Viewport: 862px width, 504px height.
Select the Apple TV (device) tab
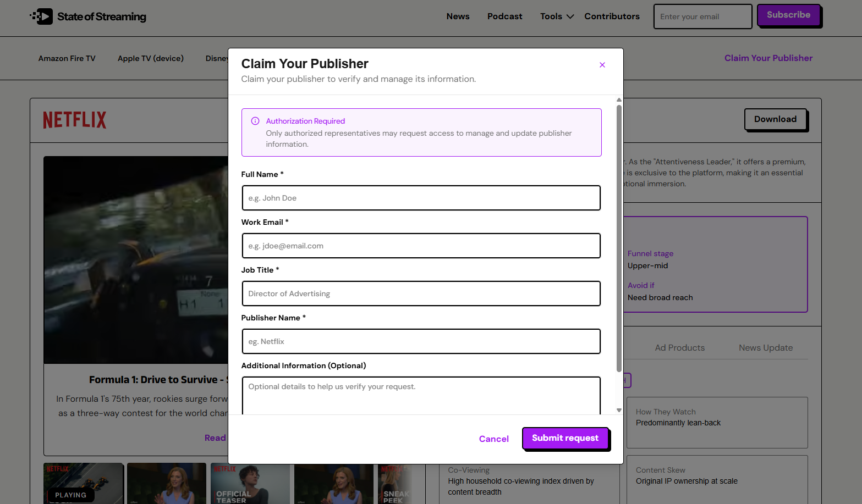click(x=151, y=58)
